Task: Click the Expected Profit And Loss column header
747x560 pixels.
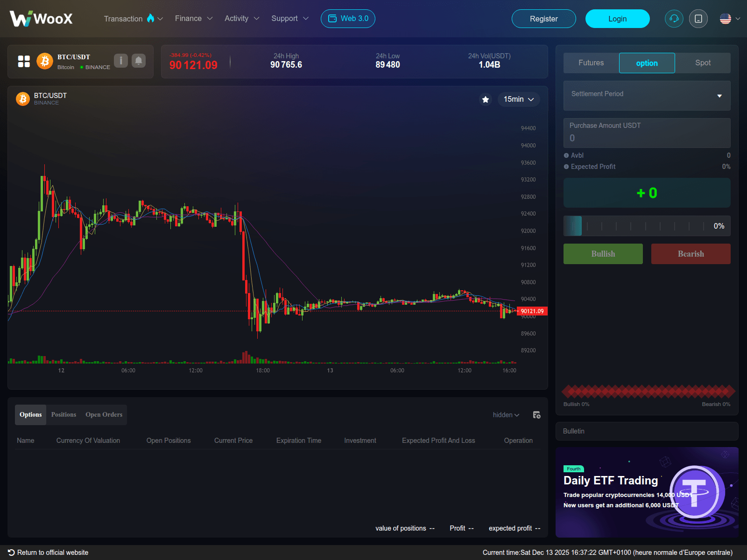Action: point(438,441)
